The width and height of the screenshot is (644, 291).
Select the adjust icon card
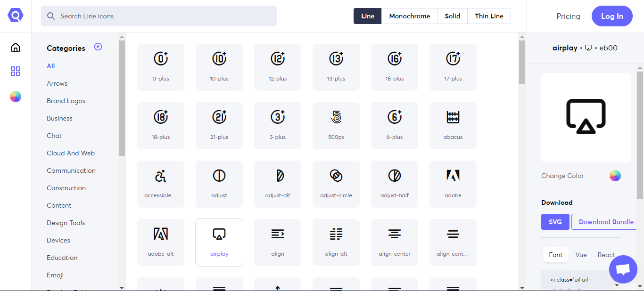pos(219,184)
